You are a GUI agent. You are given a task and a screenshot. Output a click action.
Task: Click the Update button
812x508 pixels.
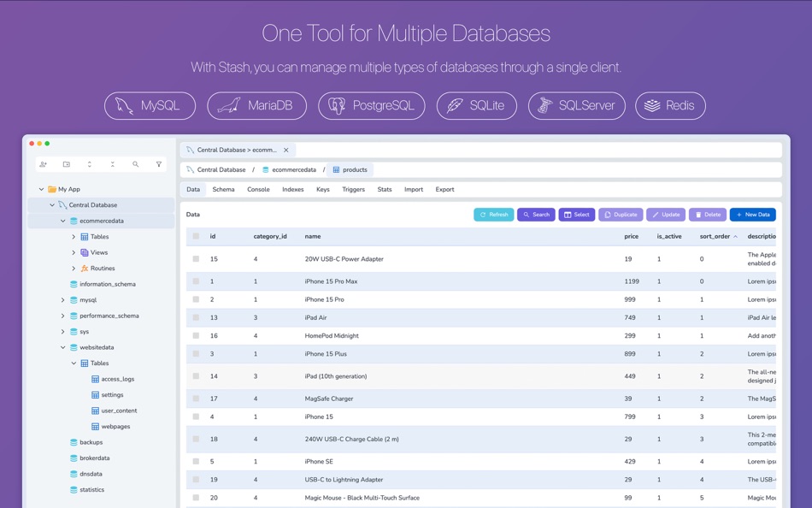(x=666, y=215)
